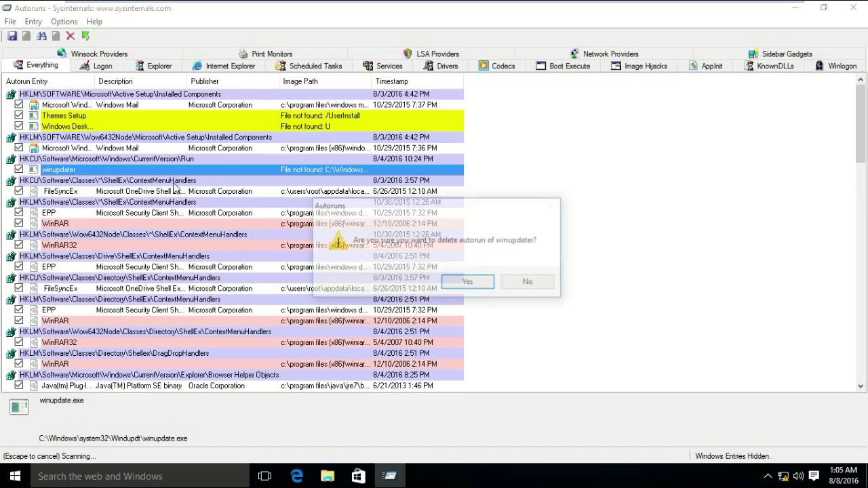868x488 pixels.
Task: Uncheck the Themes Setup entry checkbox
Action: click(x=19, y=115)
